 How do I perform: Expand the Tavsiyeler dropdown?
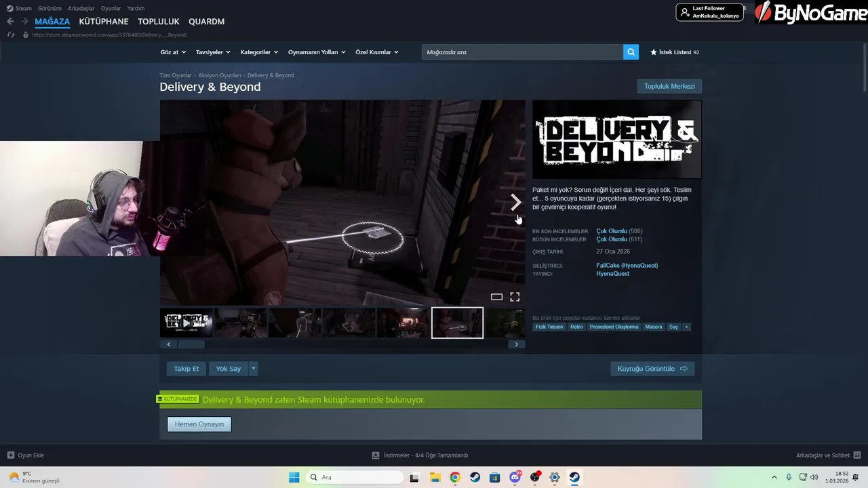(x=213, y=52)
